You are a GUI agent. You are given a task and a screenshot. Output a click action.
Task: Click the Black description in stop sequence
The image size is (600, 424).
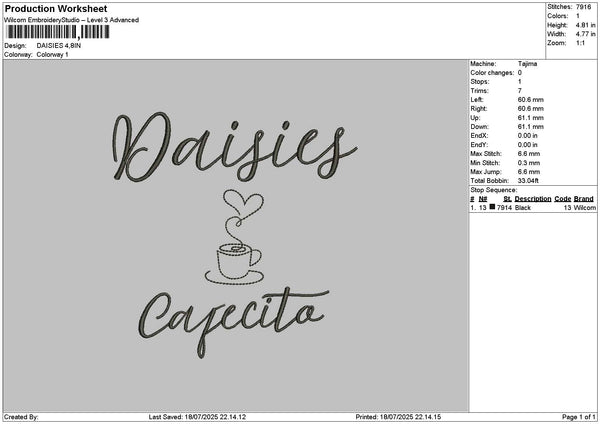(x=523, y=208)
